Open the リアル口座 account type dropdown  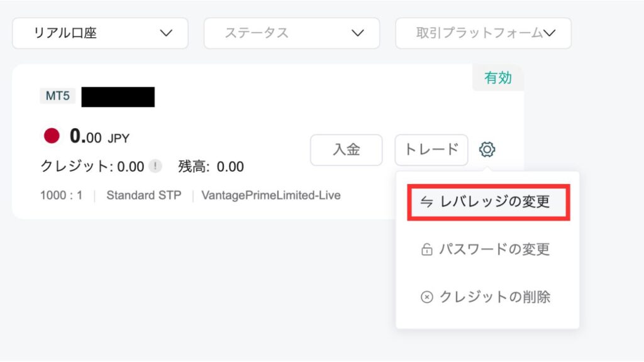coord(100,33)
